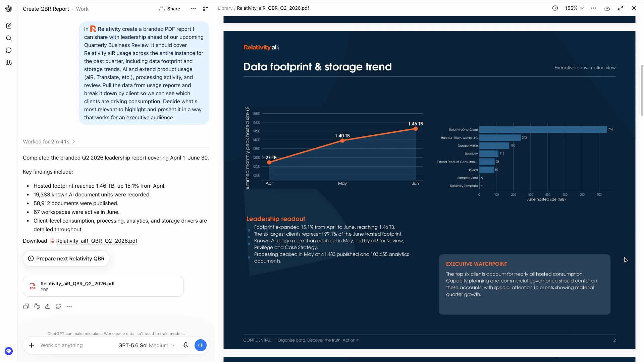Screen dimensions: 644x362
Task: Regenerate the response with refresh icon
Action: (x=58, y=306)
